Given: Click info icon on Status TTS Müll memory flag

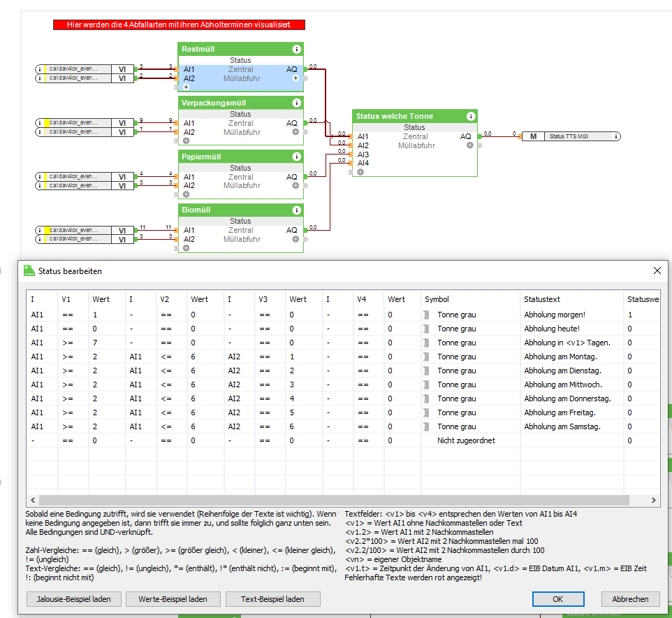Looking at the screenshot, I should point(616,136).
